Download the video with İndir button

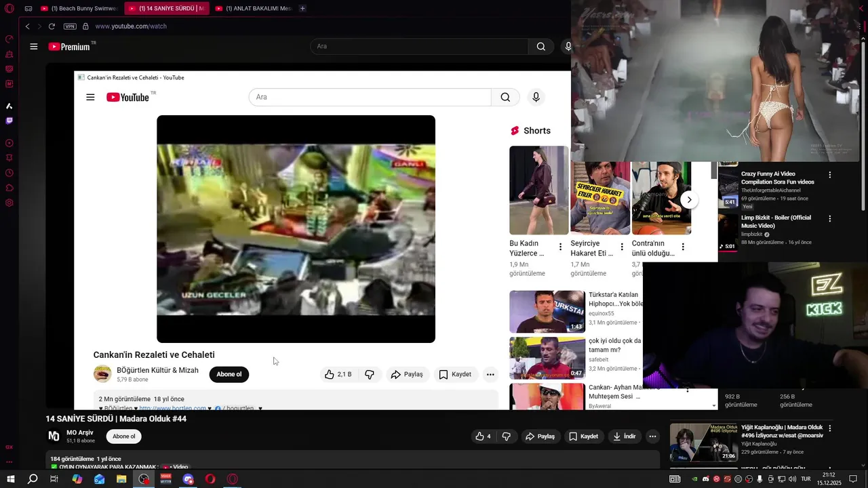(624, 436)
